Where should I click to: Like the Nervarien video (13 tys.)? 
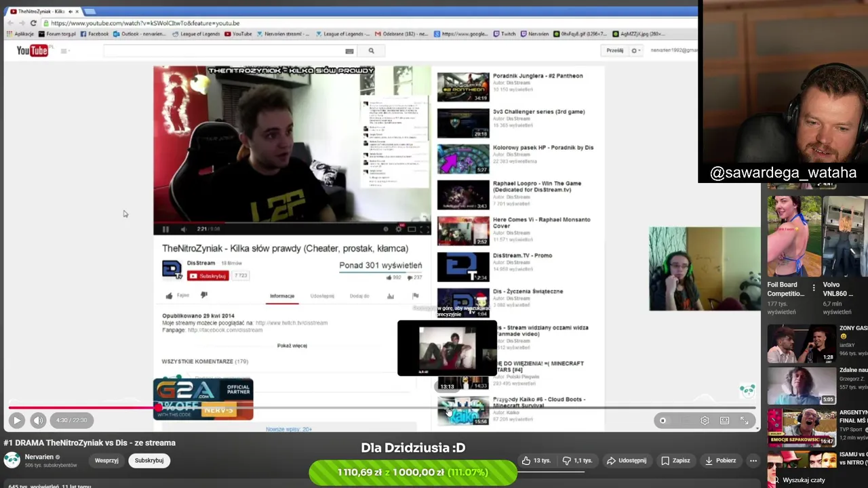[536, 460]
